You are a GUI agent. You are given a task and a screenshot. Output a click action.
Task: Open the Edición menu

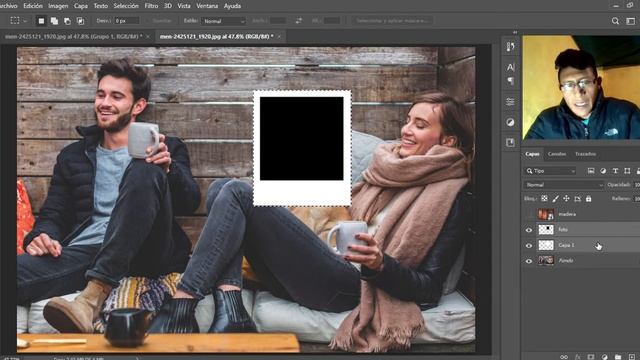(x=33, y=6)
